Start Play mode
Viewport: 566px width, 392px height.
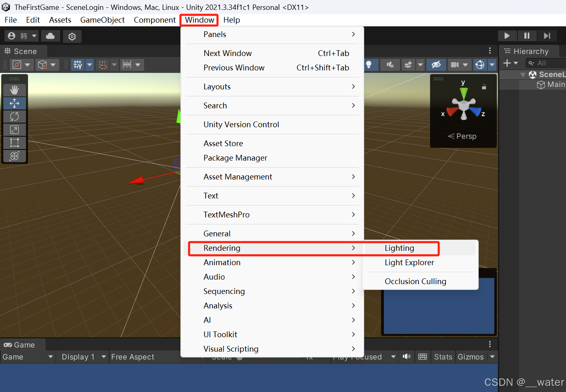click(x=507, y=36)
